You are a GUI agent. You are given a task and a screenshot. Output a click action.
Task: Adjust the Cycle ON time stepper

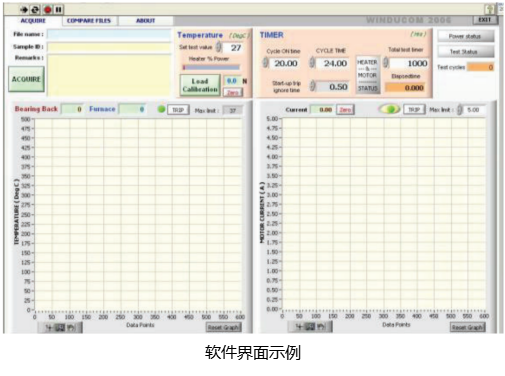pos(265,63)
